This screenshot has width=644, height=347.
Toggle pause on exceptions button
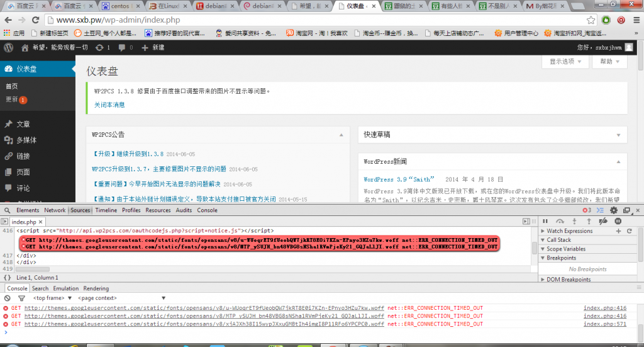tap(618, 221)
